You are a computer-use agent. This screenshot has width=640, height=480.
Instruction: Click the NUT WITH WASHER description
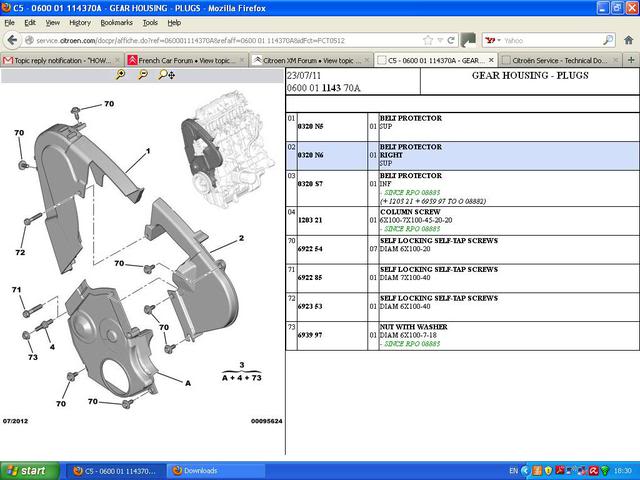tap(414, 327)
